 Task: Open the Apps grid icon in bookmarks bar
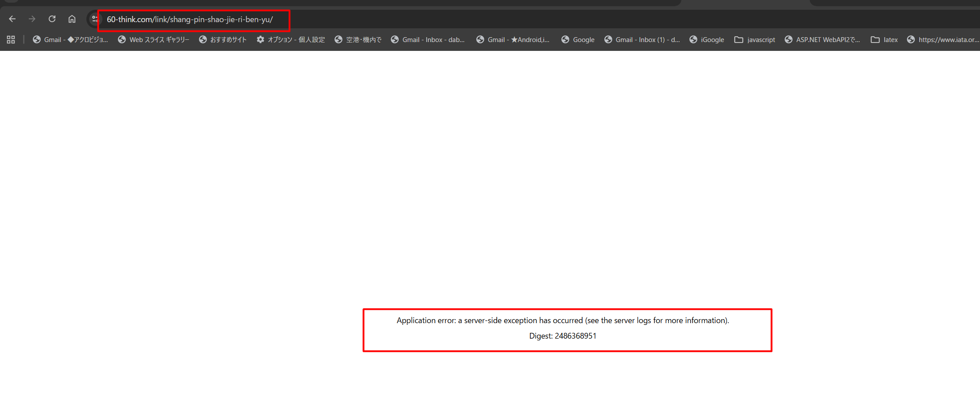tap(11, 40)
